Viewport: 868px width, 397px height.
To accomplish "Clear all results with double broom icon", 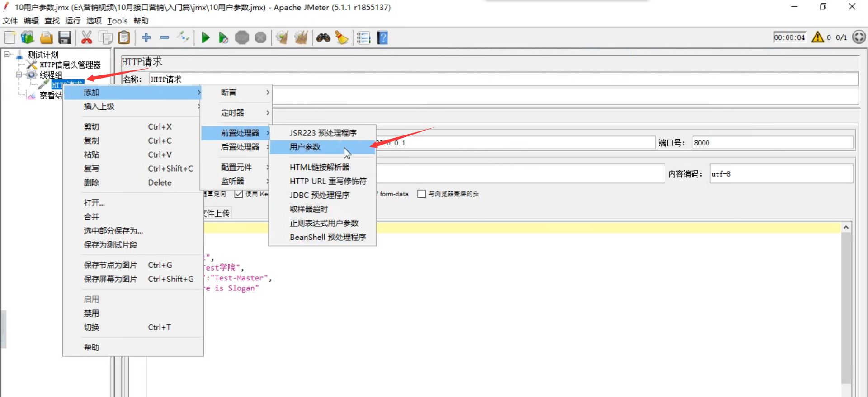I will [301, 37].
